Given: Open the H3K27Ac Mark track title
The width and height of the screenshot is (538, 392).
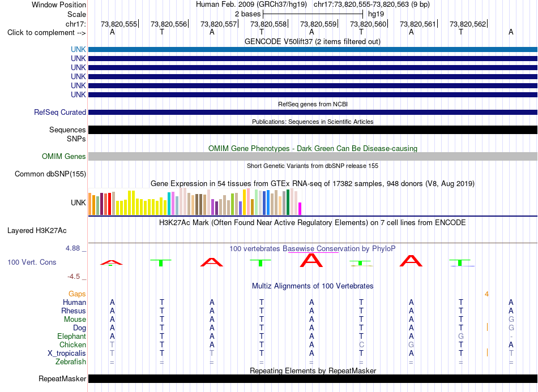Looking at the screenshot, I should pyautogui.click(x=313, y=223).
